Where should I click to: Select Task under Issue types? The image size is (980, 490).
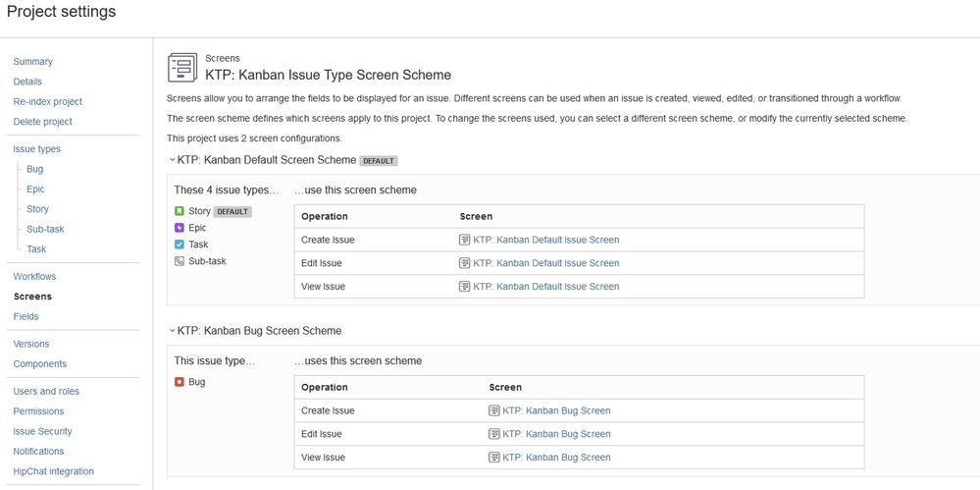click(x=36, y=249)
